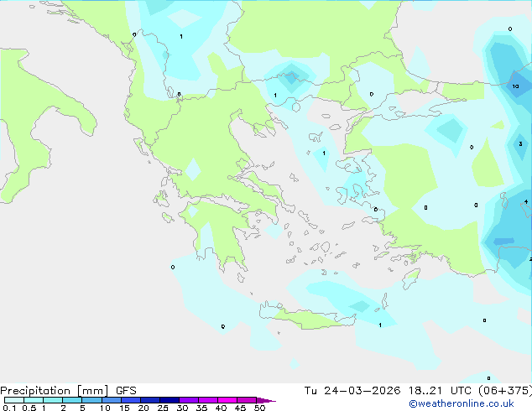Pick the 20–25 mm legend color swatch
This screenshot has height=411, width=532.
pyautogui.click(x=150, y=400)
